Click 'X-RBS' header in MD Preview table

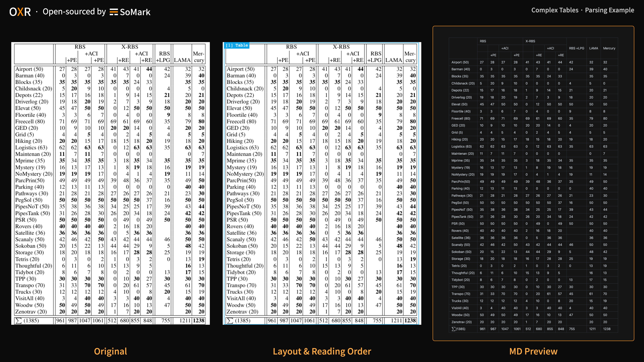click(x=530, y=41)
